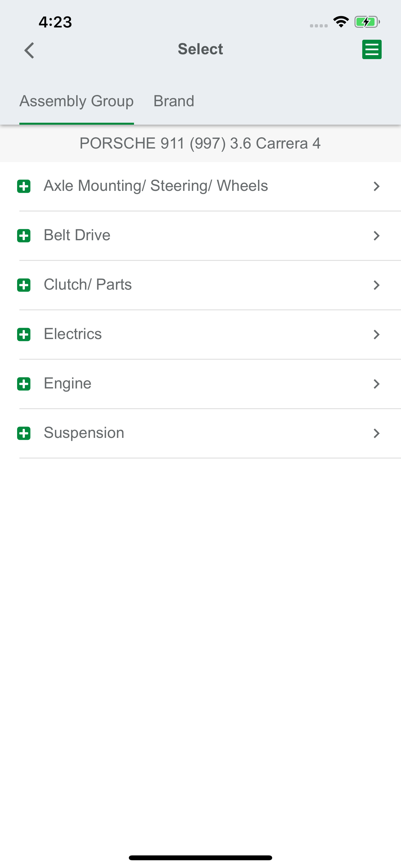Select the Assembly Group tab
401x868 pixels.
(x=77, y=101)
